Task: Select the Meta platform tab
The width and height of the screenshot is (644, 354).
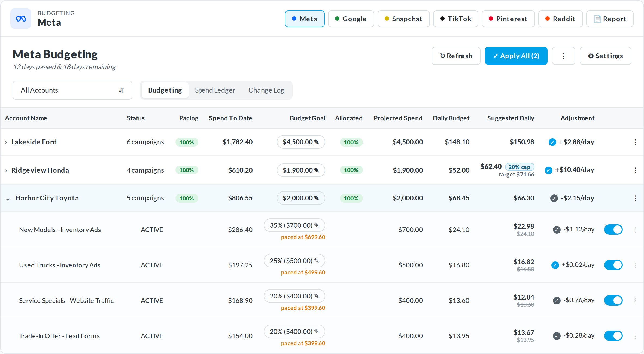Action: point(305,19)
